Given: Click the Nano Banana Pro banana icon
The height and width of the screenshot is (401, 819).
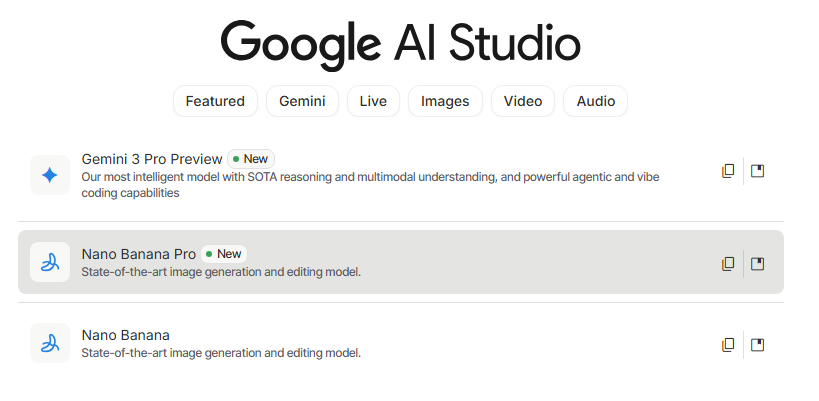Looking at the screenshot, I should tap(50, 262).
